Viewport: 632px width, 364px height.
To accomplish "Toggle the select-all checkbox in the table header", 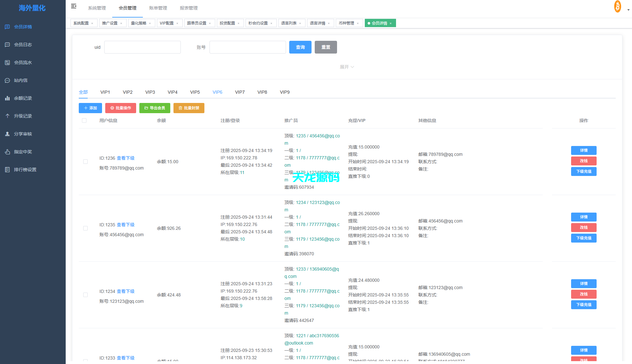I will pyautogui.click(x=84, y=120).
